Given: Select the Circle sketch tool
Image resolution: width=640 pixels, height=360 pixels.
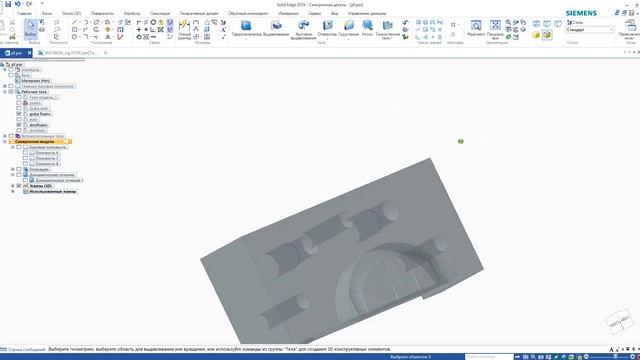Looking at the screenshot, I should (74, 37).
